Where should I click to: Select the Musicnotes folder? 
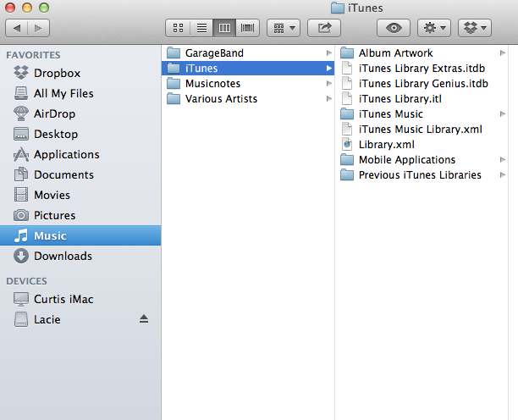(248, 83)
